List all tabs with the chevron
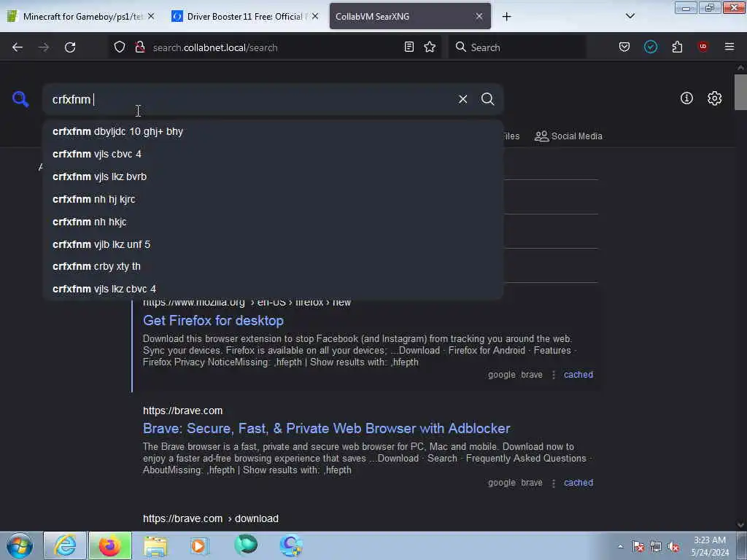The image size is (747, 560). tap(630, 16)
